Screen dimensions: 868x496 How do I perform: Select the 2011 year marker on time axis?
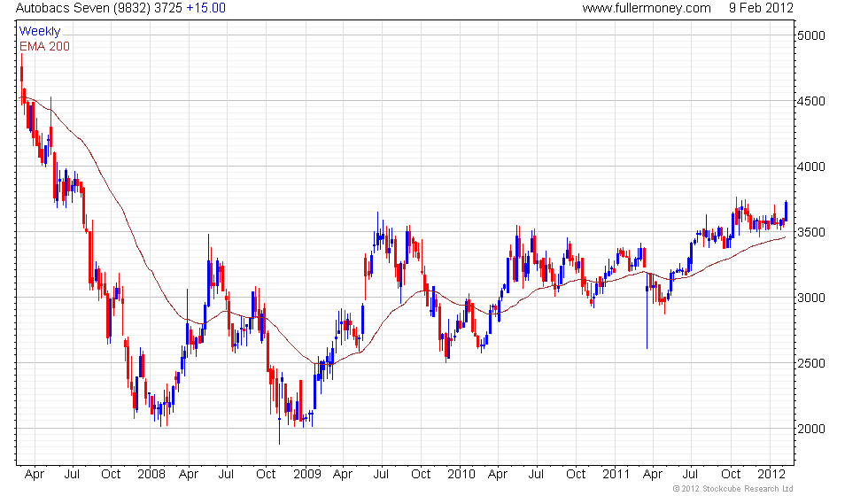click(617, 474)
